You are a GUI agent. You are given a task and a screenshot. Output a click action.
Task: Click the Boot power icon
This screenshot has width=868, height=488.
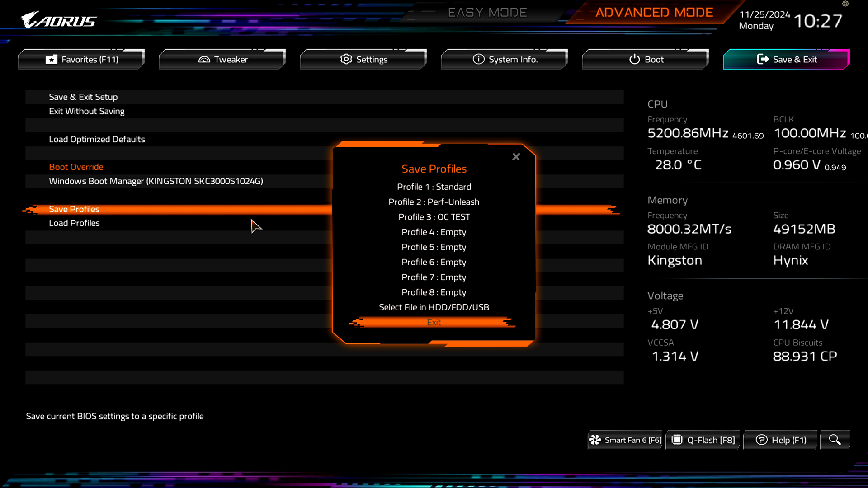634,59
